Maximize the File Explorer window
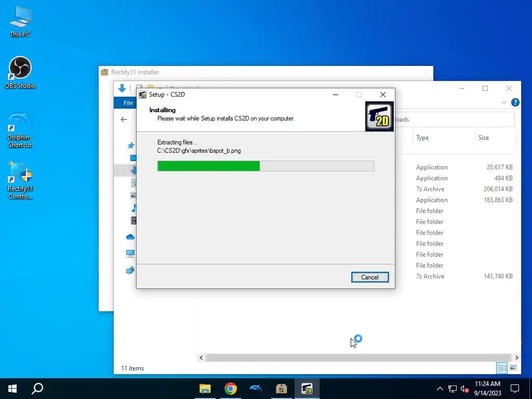The height and width of the screenshot is (399, 532). (485, 88)
